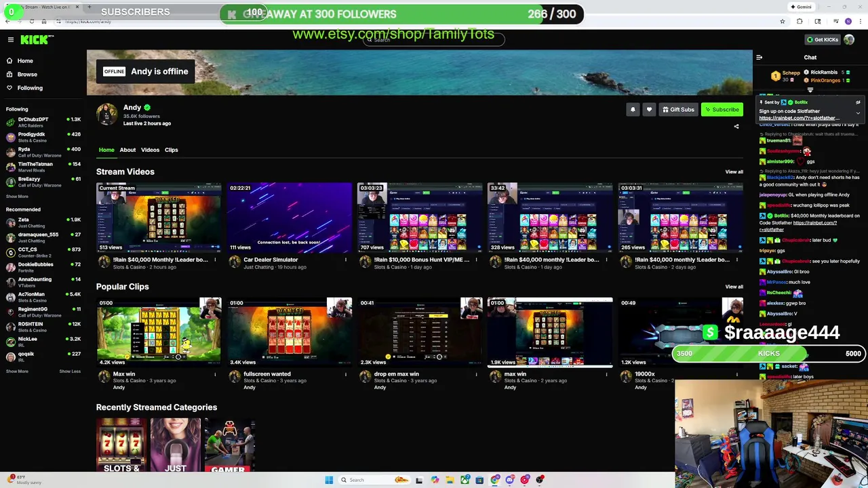The height and width of the screenshot is (488, 868).
Task: Click the KICK logo
Action: click(34, 40)
